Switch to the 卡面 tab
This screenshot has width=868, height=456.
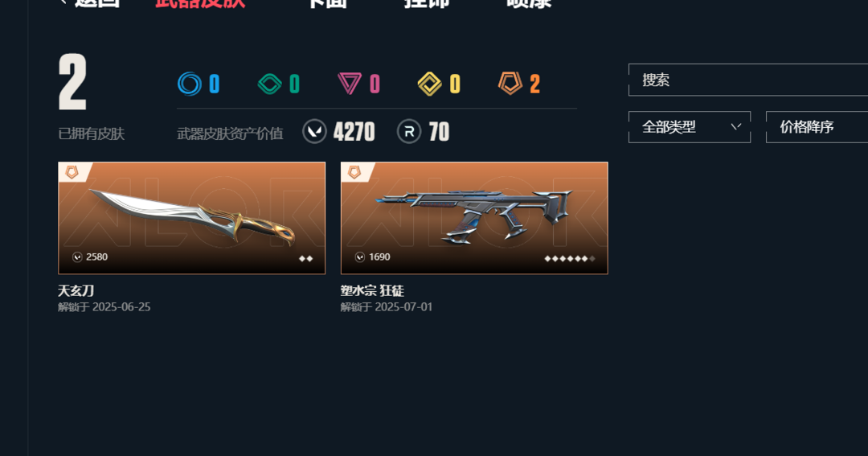pos(327,3)
